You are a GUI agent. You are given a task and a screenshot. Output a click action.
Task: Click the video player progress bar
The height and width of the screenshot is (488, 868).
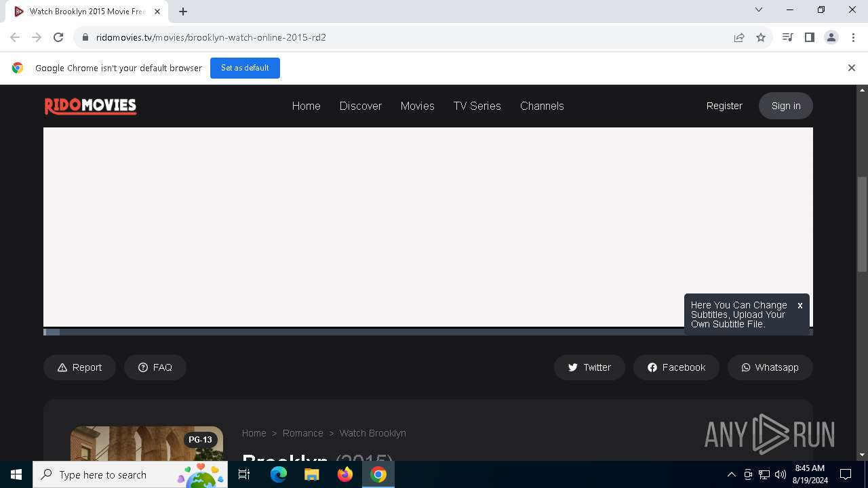click(428, 332)
